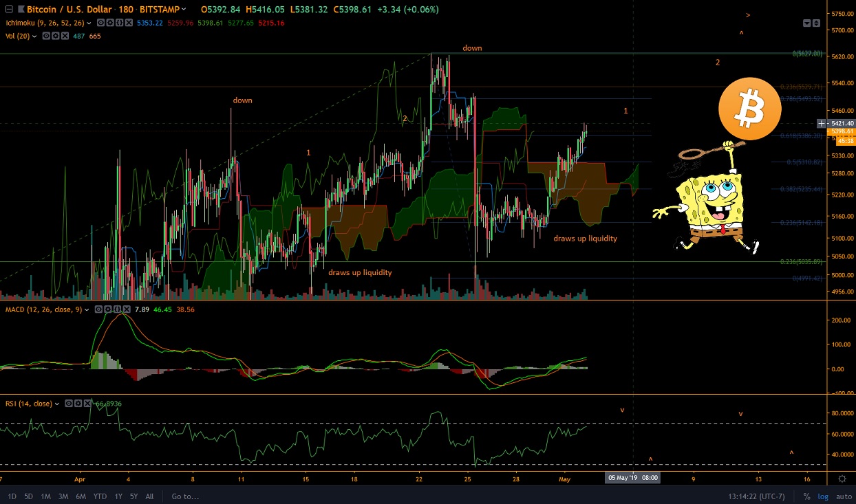Viewport: 856px width, 504px height.
Task: Remove the Ichimoku indicator
Action: (129, 23)
